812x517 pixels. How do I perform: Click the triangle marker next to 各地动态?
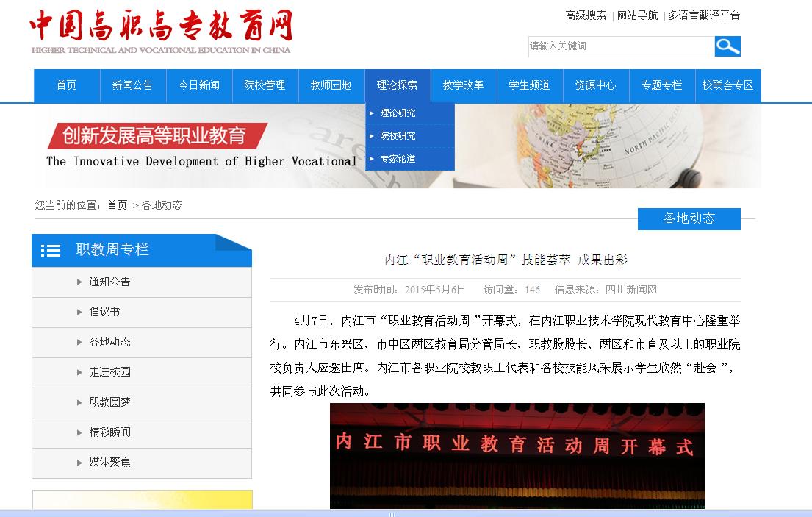(79, 342)
